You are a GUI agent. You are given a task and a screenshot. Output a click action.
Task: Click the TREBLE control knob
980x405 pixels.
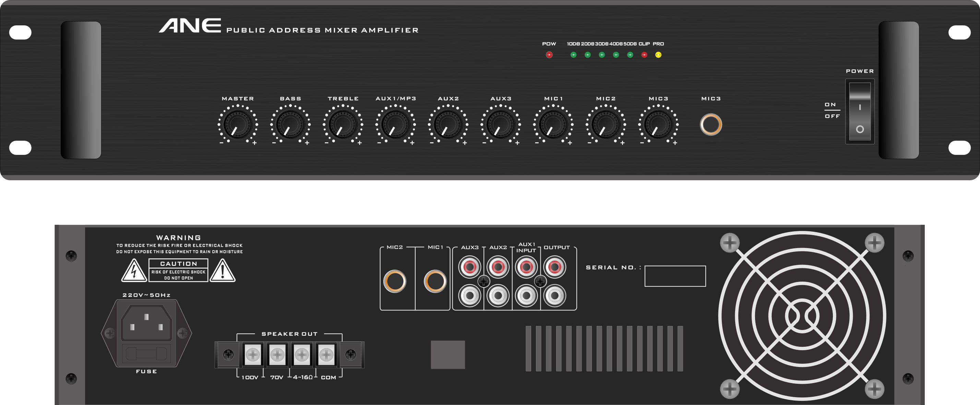(x=343, y=124)
